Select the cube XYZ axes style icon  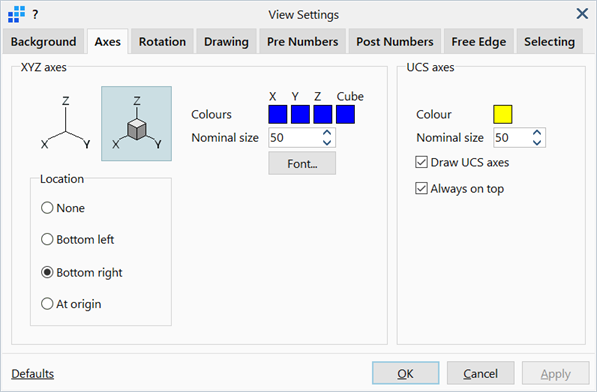point(136,123)
